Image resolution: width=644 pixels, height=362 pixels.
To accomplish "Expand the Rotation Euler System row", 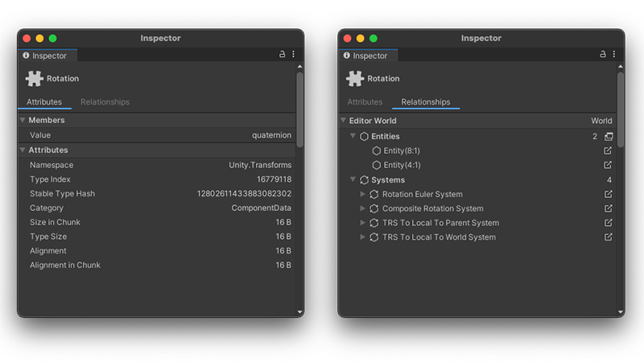I will pyautogui.click(x=363, y=194).
